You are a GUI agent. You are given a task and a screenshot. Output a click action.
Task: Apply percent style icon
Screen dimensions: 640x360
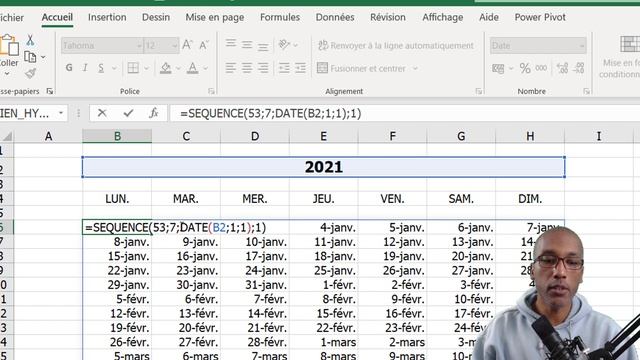525,68
